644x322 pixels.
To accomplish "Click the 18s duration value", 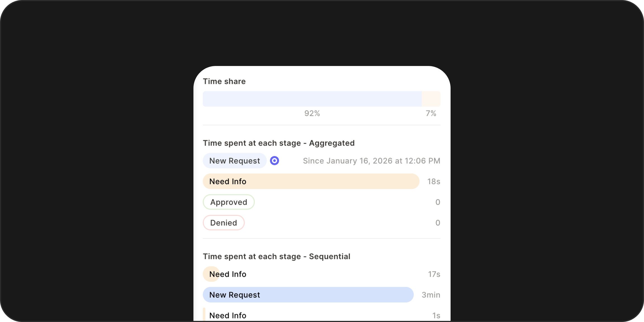I will point(434,182).
